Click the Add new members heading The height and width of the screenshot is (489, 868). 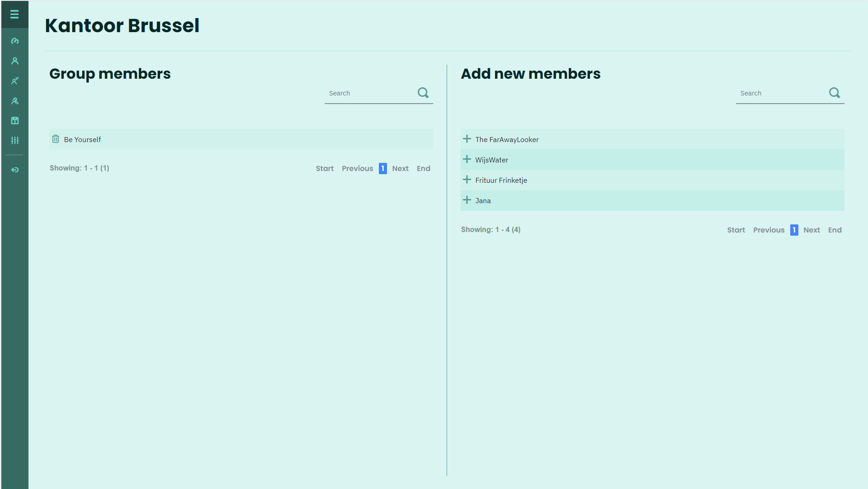(531, 74)
